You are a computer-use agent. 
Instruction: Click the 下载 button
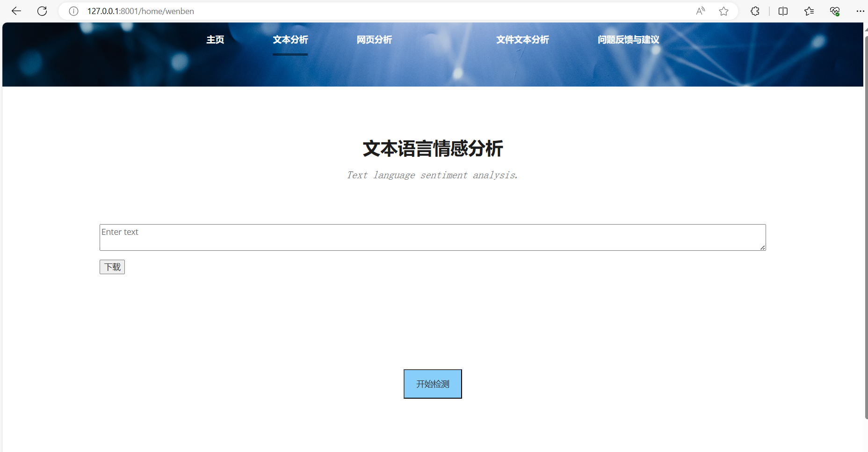tap(112, 267)
